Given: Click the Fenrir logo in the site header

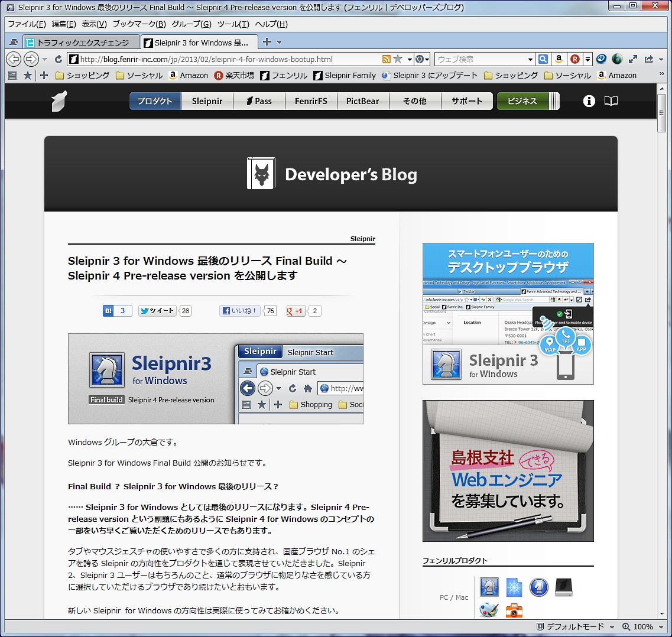Looking at the screenshot, I should 59,101.
